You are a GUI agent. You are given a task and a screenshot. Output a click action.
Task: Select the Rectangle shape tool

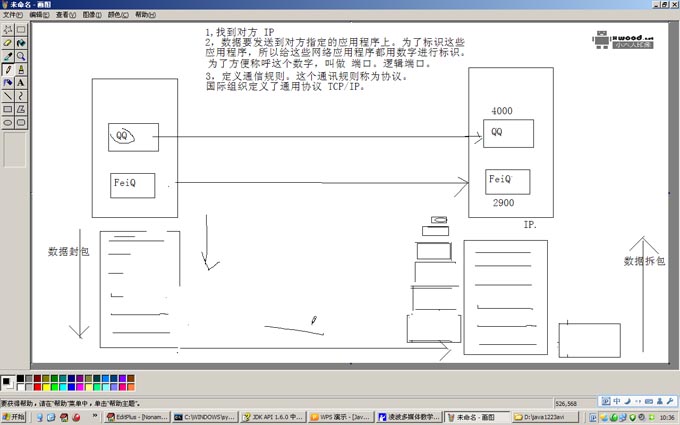point(8,109)
